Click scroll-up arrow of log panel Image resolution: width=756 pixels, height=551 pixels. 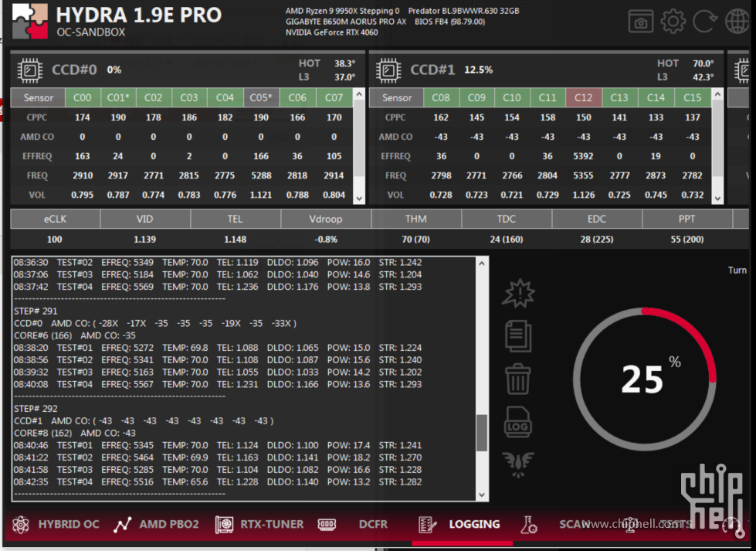point(482,264)
